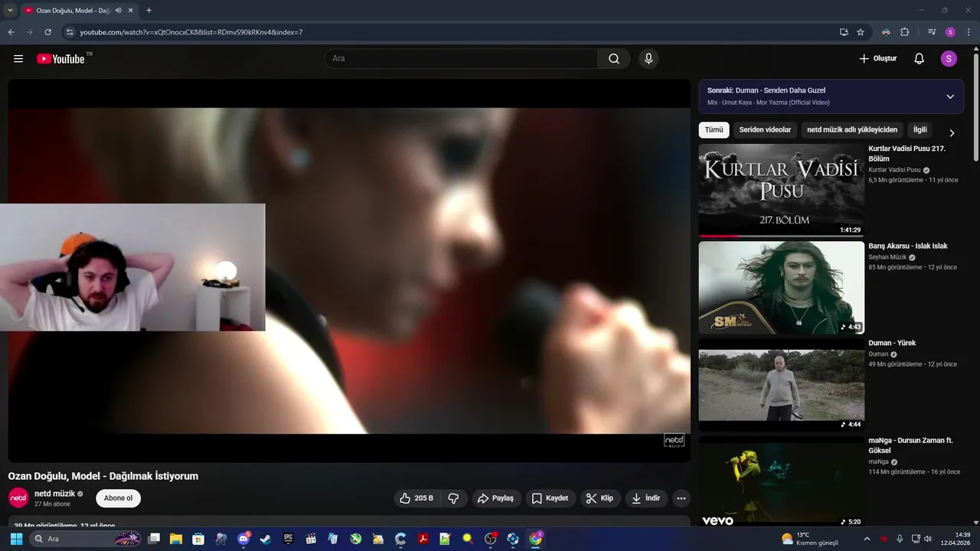The height and width of the screenshot is (551, 980).
Task: Open netd müzik channel name link
Action: (x=54, y=494)
